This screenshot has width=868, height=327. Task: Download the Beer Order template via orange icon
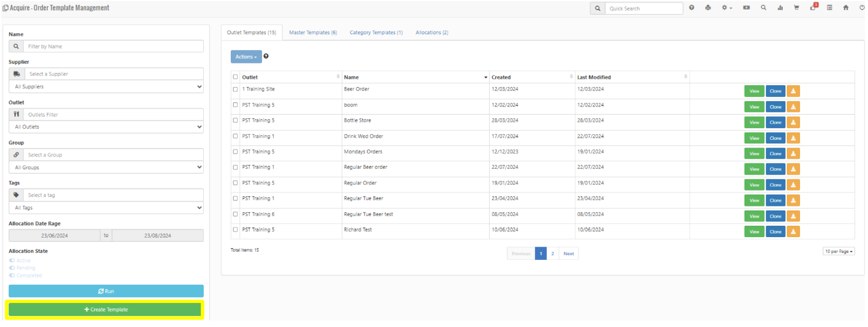click(x=793, y=91)
